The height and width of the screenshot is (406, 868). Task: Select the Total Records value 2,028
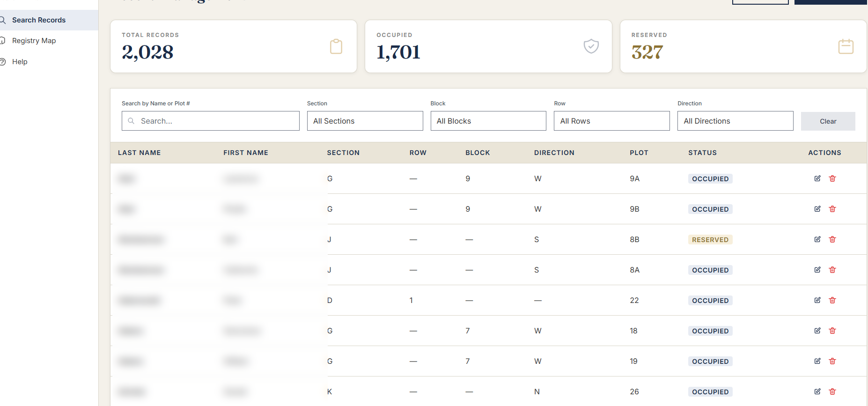coord(147,52)
